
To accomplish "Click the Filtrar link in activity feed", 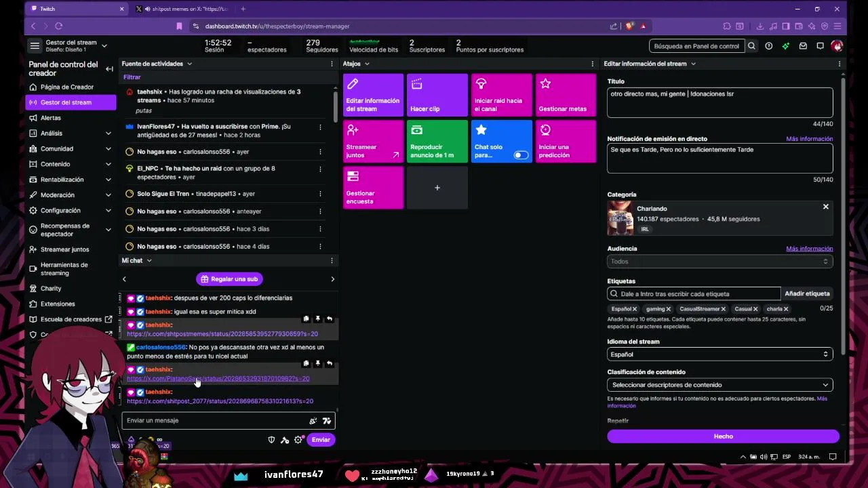I will click(x=132, y=77).
